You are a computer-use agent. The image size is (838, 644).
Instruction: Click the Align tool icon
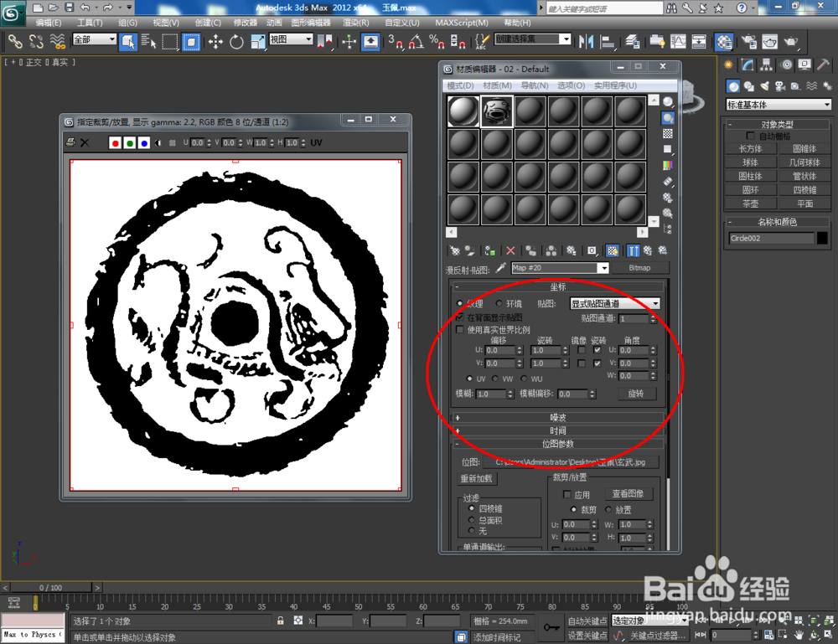608,41
